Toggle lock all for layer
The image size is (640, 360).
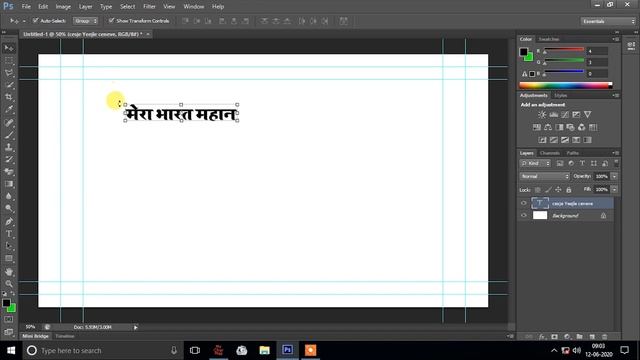569,190
